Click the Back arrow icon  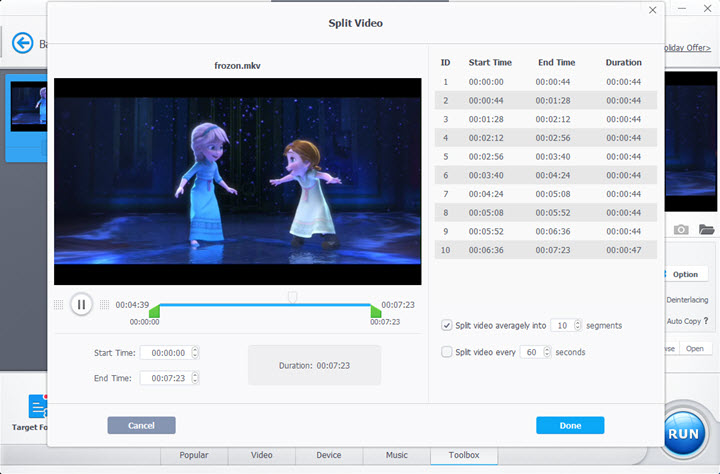point(22,43)
